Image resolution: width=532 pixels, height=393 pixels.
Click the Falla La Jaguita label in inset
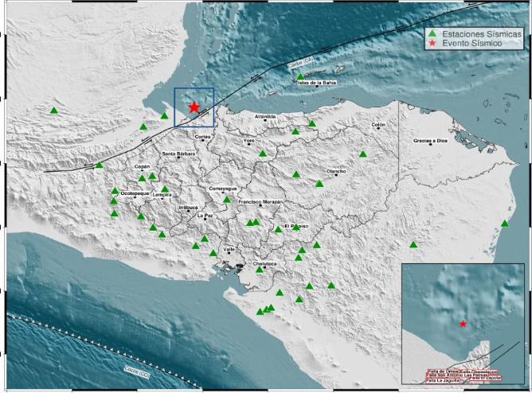443,381
